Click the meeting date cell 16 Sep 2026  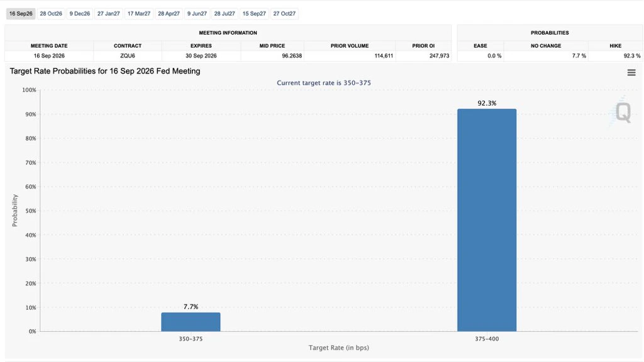[49, 56]
